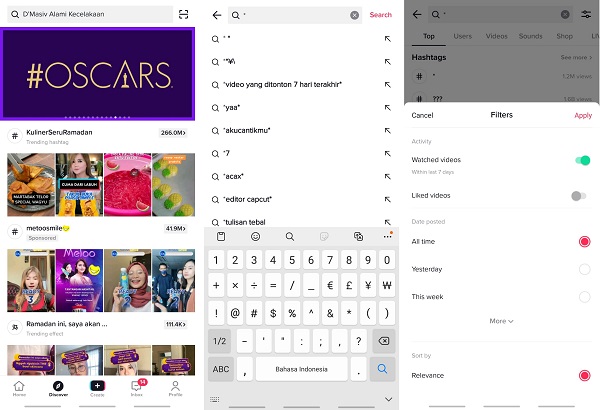
Task: Select 'acax' search suggestion
Action: click(x=233, y=176)
